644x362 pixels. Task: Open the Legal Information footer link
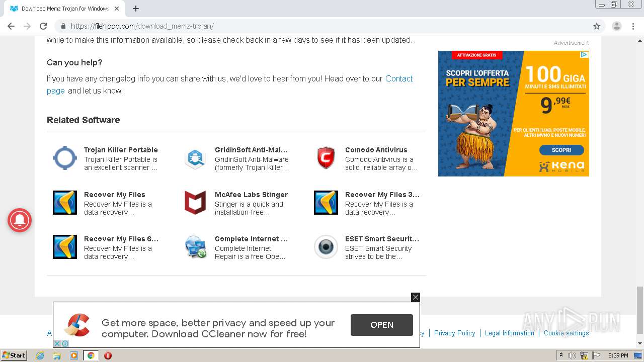(x=510, y=333)
